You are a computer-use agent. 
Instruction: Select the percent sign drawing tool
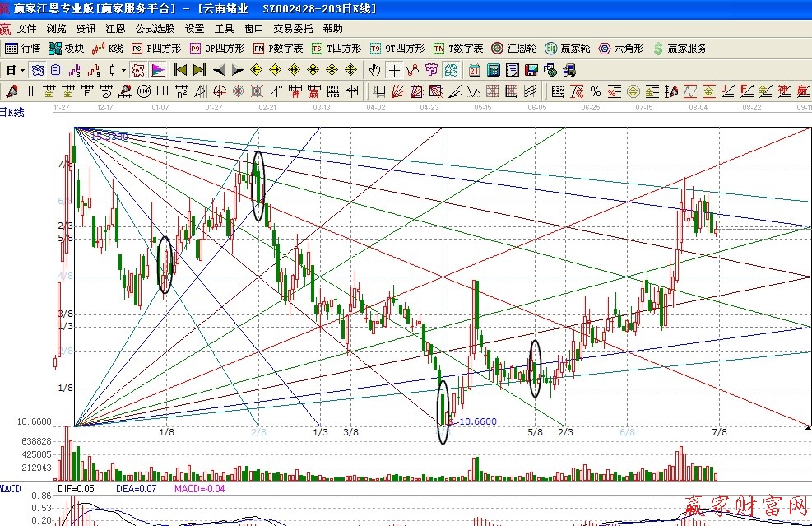[595, 91]
